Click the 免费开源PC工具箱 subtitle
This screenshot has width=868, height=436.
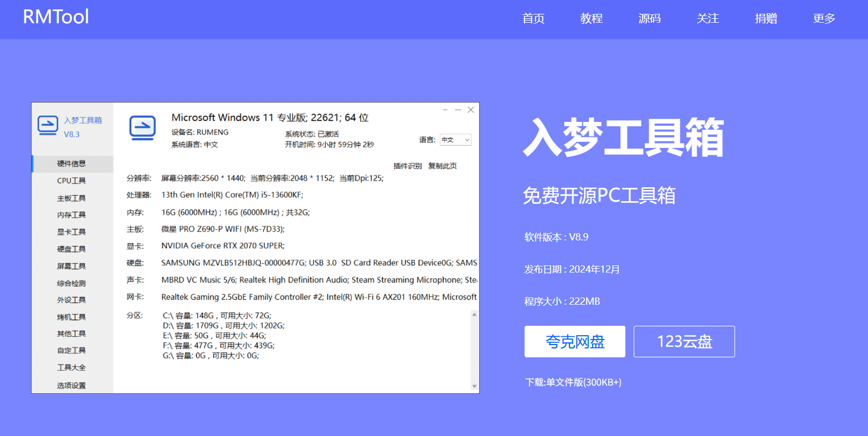point(599,196)
